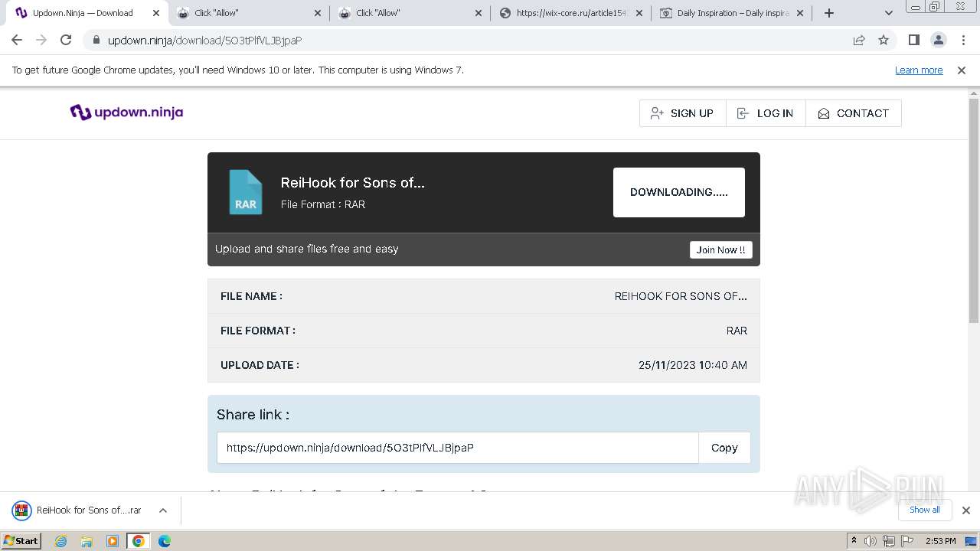Screen dimensions: 980x551
Task: Click the browser back arrow
Action: pyautogui.click(x=17, y=41)
